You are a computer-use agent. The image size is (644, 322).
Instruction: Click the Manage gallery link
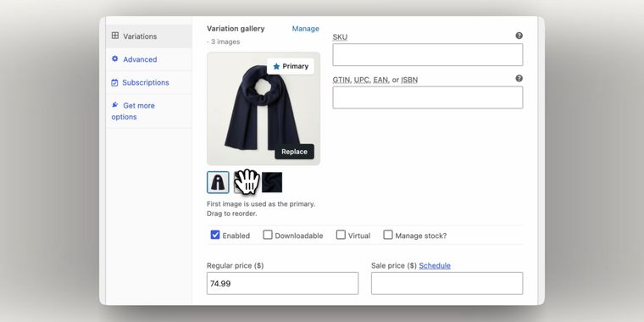click(x=306, y=29)
